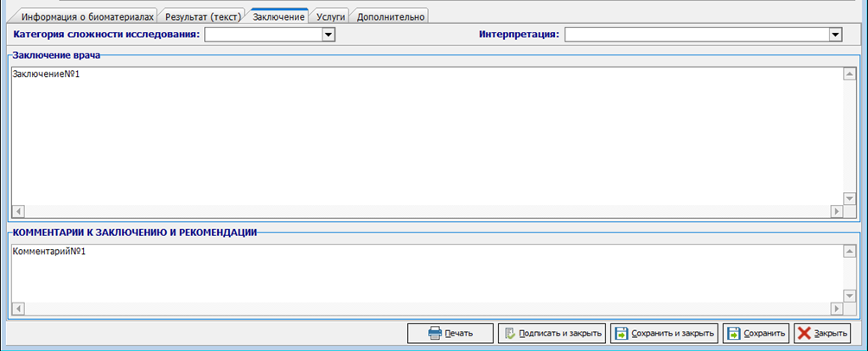Click the floppy icon on Сохранить button

(x=734, y=334)
